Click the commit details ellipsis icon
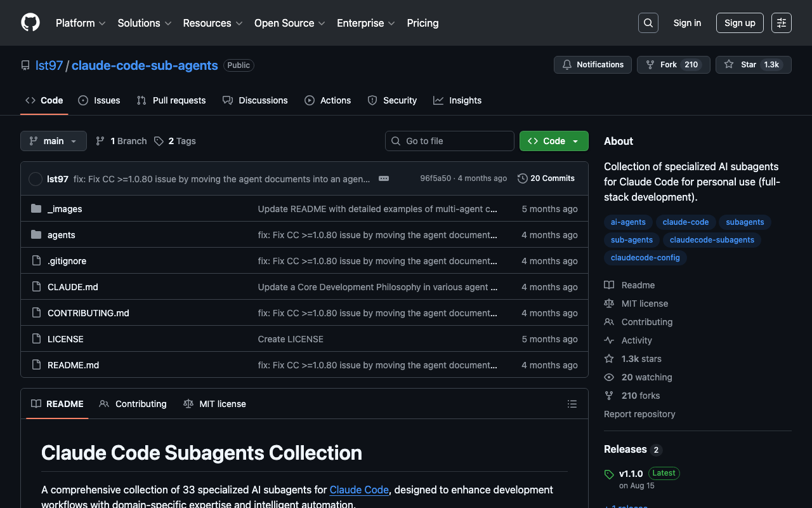 coord(384,178)
